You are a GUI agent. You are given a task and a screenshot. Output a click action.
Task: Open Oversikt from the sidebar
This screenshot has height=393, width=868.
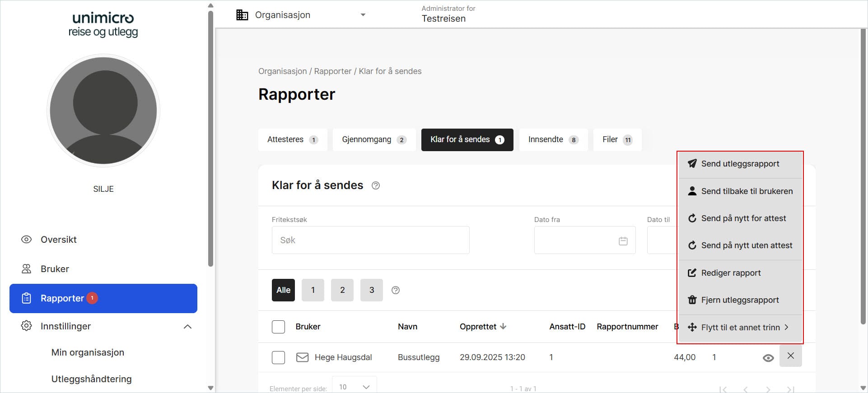58,240
